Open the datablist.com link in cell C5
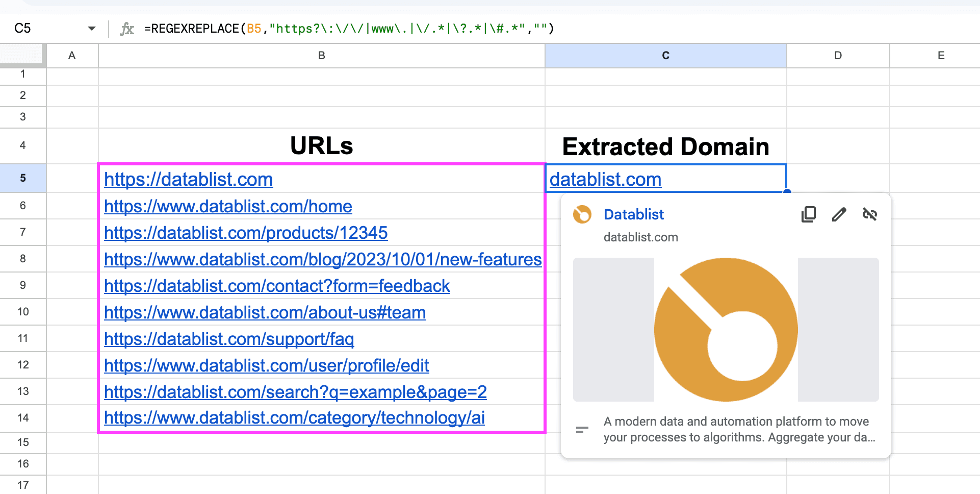Screen dimensions: 980x494 (605, 179)
